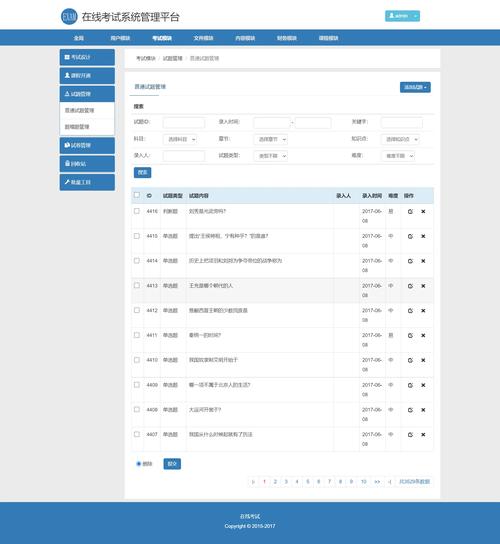Open the 科目 subject dropdown
The width and height of the screenshot is (500, 544).
(180, 139)
